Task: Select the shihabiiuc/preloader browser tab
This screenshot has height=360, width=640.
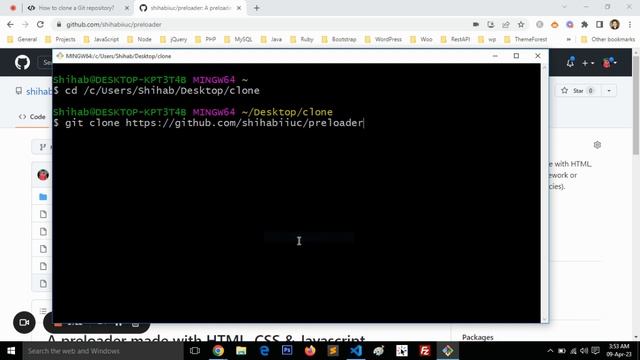Action: (190, 8)
